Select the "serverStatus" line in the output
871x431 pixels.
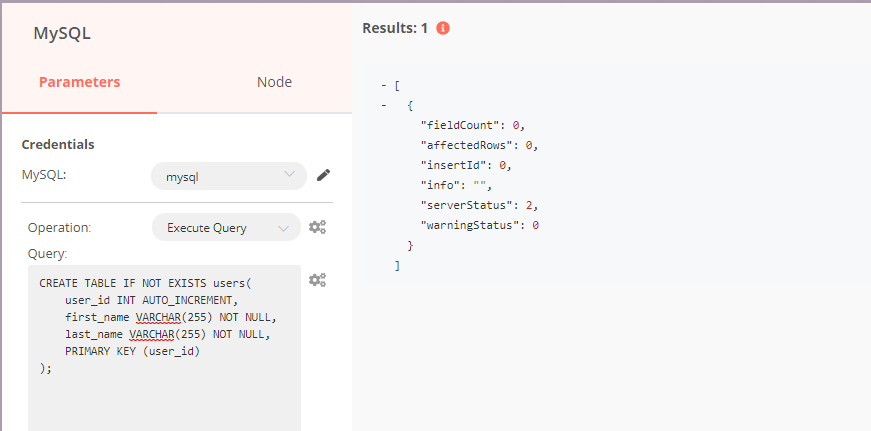click(466, 205)
